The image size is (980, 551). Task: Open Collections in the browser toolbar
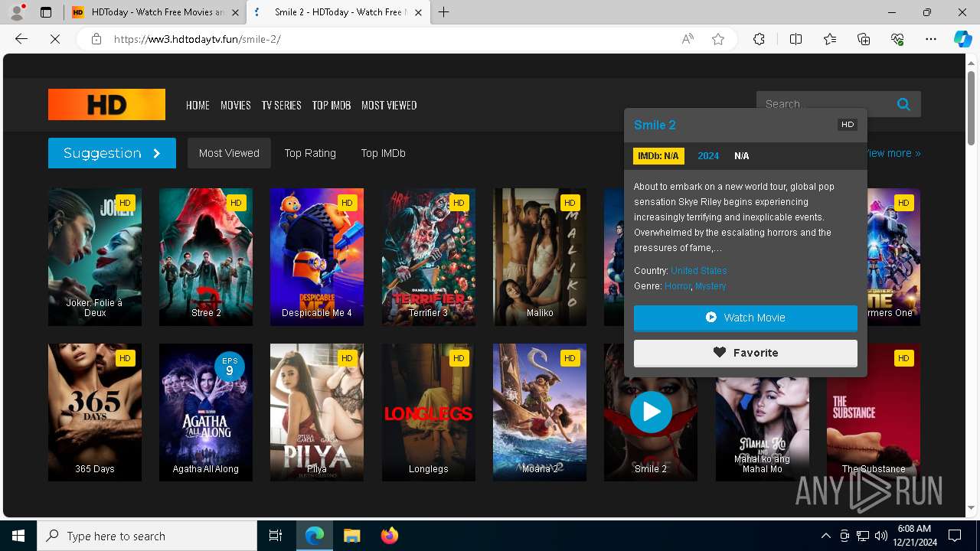coord(864,39)
